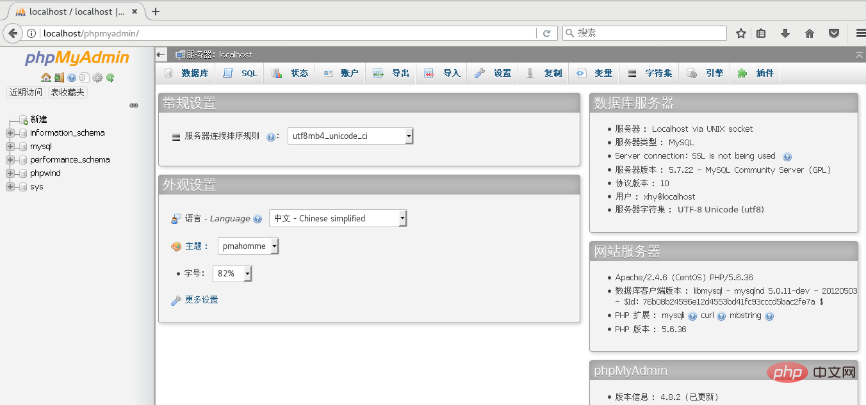The width and height of the screenshot is (866, 405).
Task: Open a new browser tab with plus
Action: pos(156,12)
